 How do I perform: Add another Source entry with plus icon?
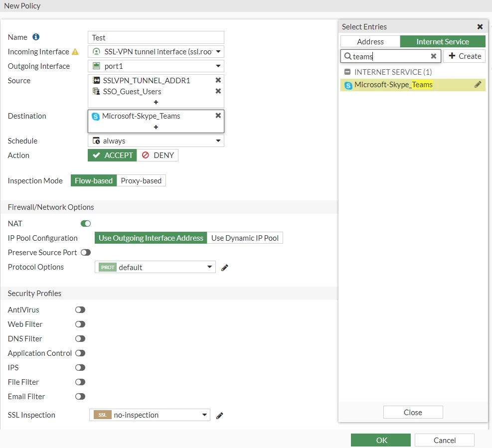[x=156, y=102]
